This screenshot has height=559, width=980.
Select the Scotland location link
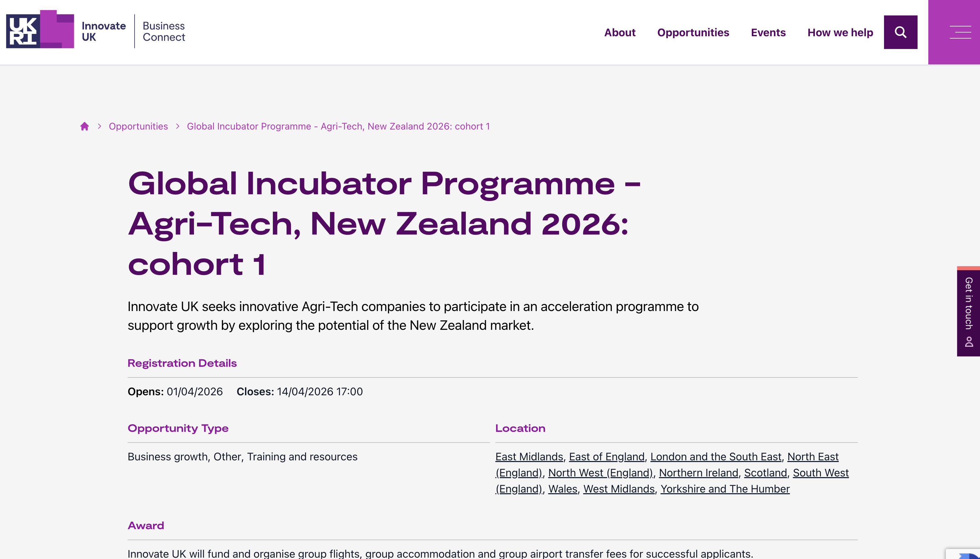coord(765,473)
